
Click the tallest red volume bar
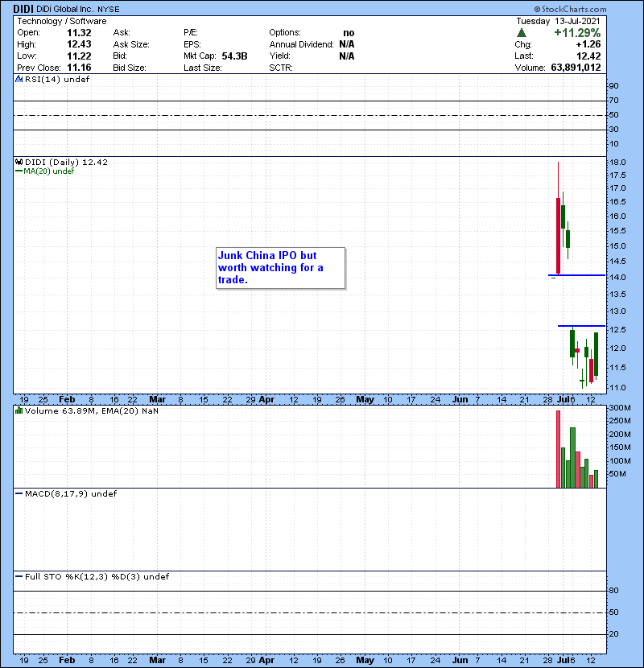558,449
